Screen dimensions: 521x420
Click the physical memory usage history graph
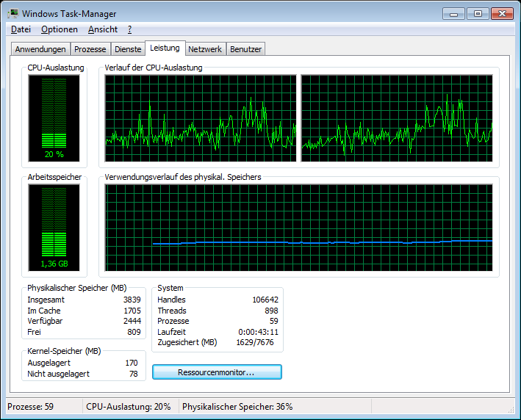click(298, 228)
